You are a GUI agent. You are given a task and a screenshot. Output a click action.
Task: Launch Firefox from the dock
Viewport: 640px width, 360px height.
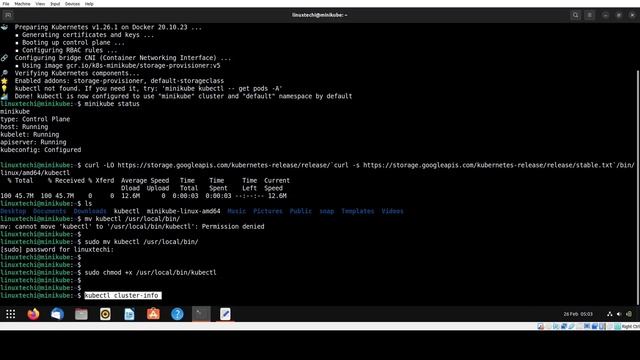33,314
